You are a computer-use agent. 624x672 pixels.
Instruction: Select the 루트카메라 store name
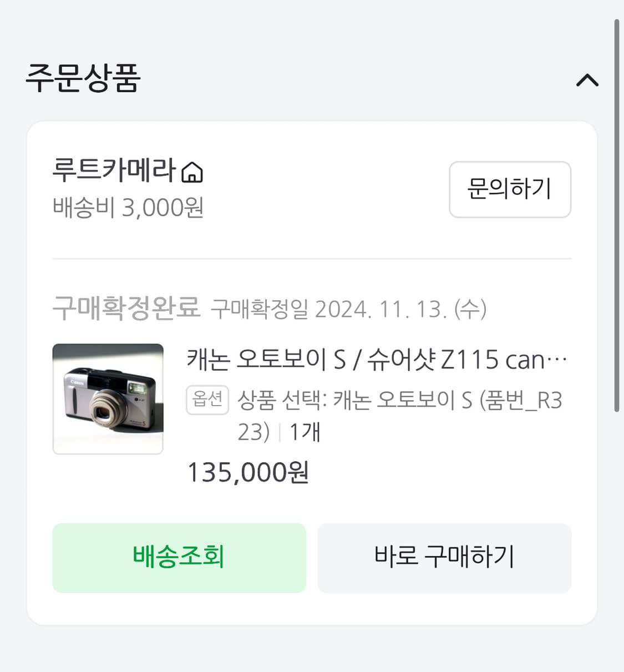tap(114, 170)
